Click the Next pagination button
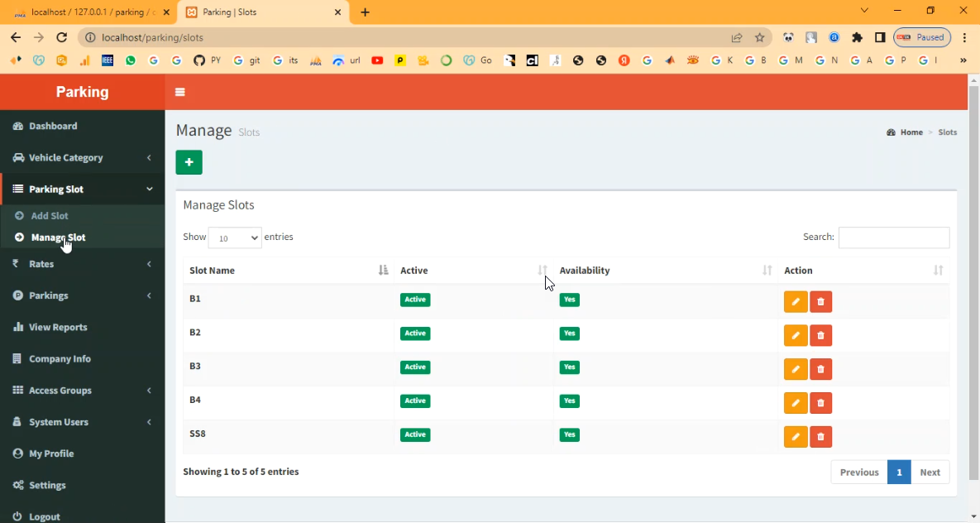This screenshot has height=523, width=980. coord(930,472)
